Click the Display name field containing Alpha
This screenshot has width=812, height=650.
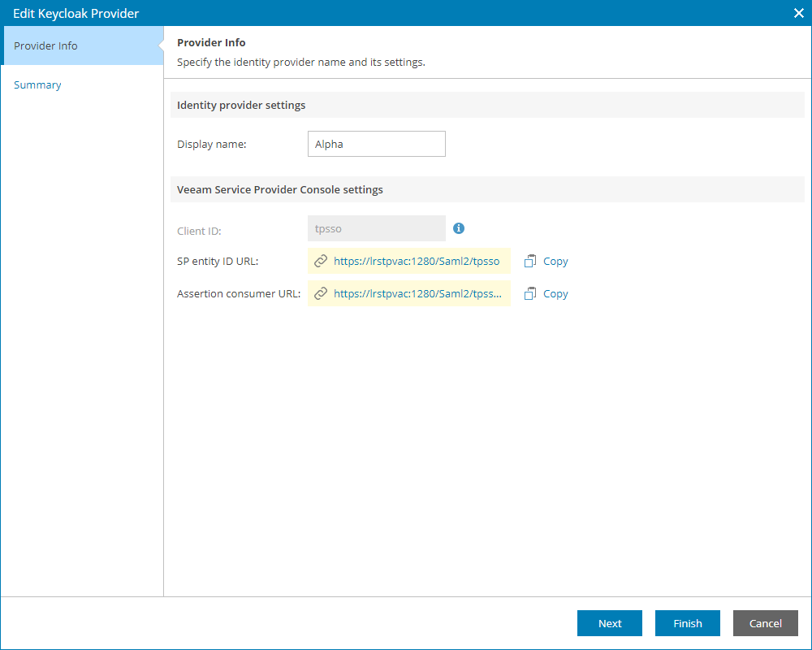pyautogui.click(x=377, y=144)
